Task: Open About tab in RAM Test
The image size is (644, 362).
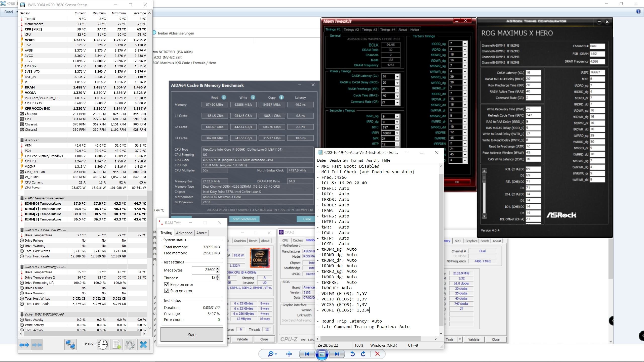Action: tap(202, 233)
